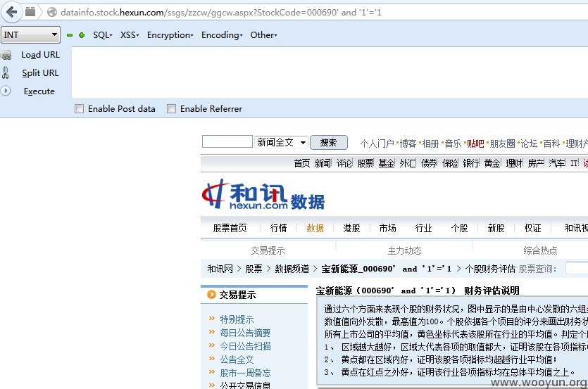This screenshot has height=389, width=588.
Task: Click Load URL button
Action: click(x=40, y=55)
